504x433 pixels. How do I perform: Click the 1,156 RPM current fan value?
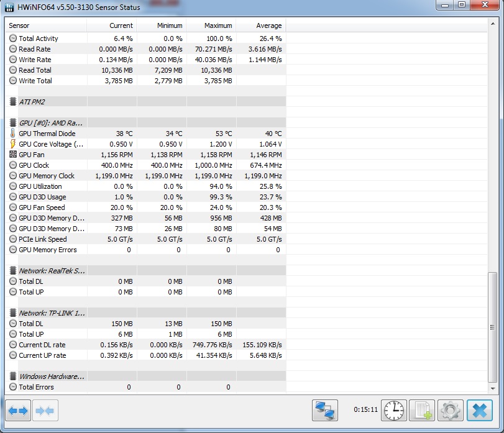[117, 155]
